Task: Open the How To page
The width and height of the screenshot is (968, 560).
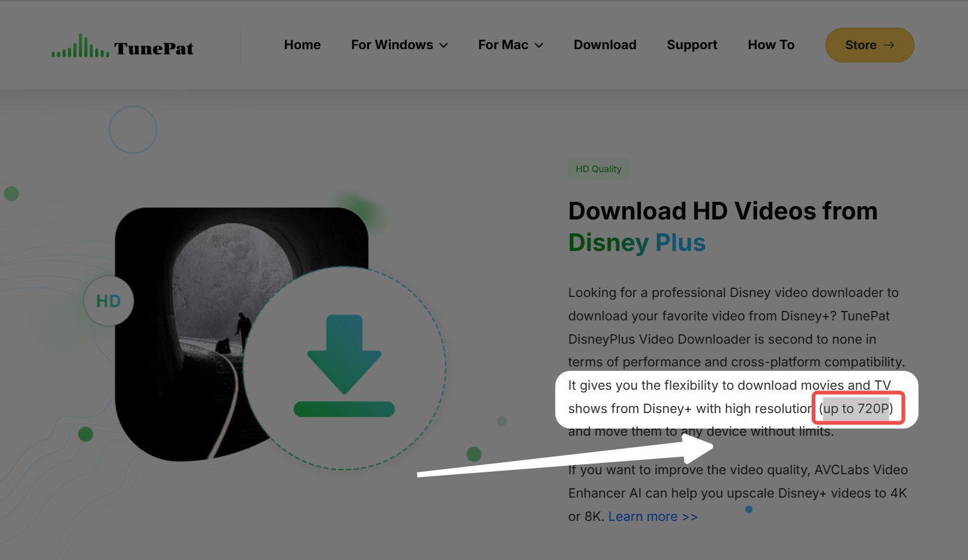Action: (771, 45)
